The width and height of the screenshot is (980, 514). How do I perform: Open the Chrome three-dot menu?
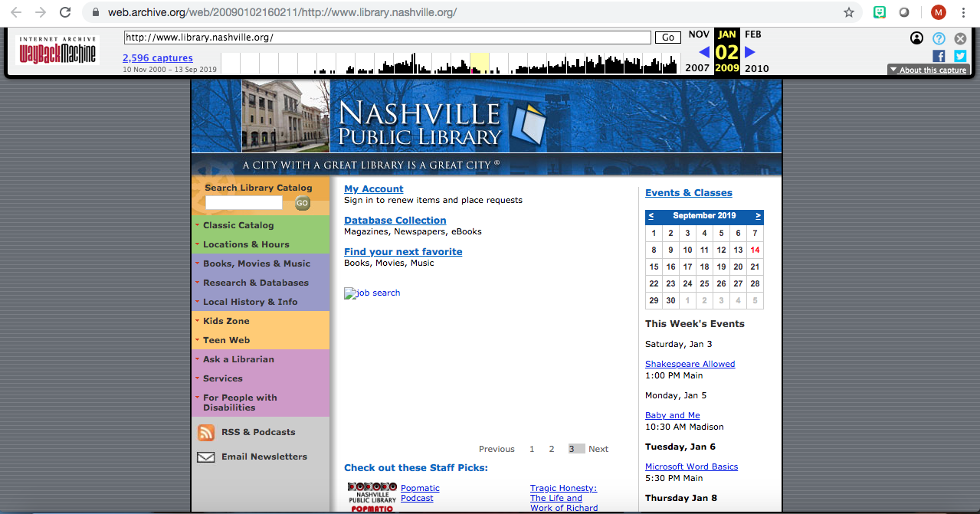tap(963, 12)
